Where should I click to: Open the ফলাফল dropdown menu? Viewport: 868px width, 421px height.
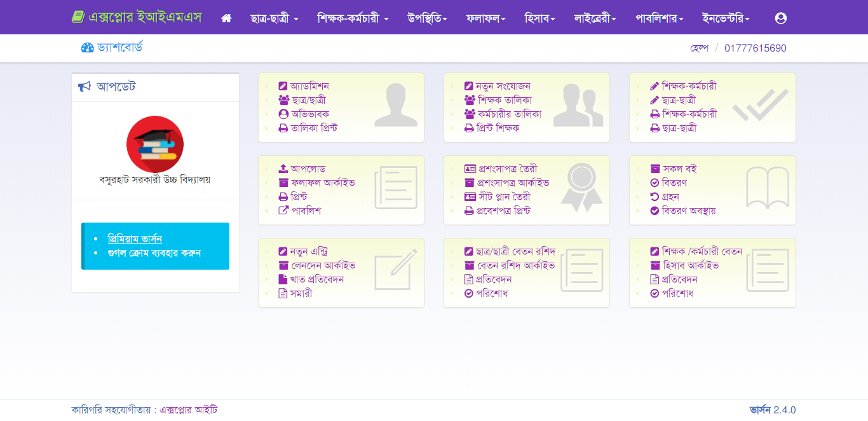click(x=485, y=18)
